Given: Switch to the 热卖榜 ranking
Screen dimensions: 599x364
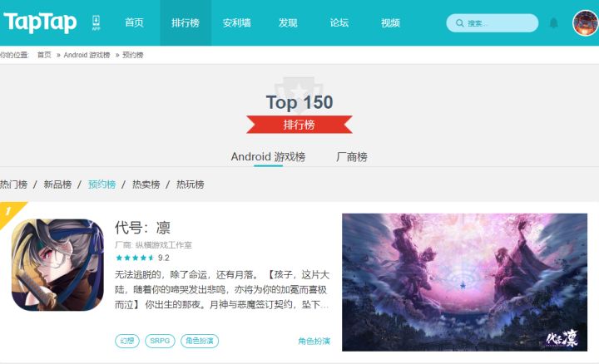Looking at the screenshot, I should click(x=146, y=184).
